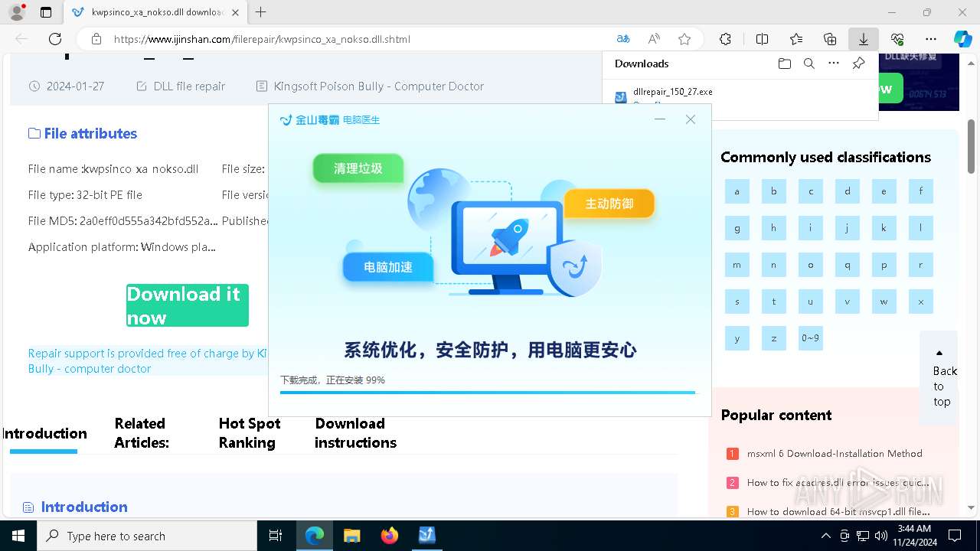The height and width of the screenshot is (551, 980).
Task: Switch to the Introduction tab
Action: [44, 433]
